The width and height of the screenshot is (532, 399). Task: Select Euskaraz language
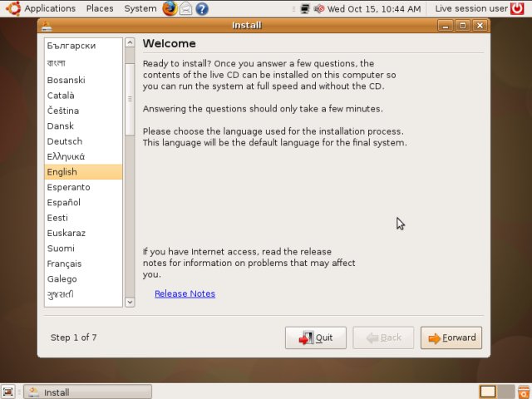click(83, 233)
